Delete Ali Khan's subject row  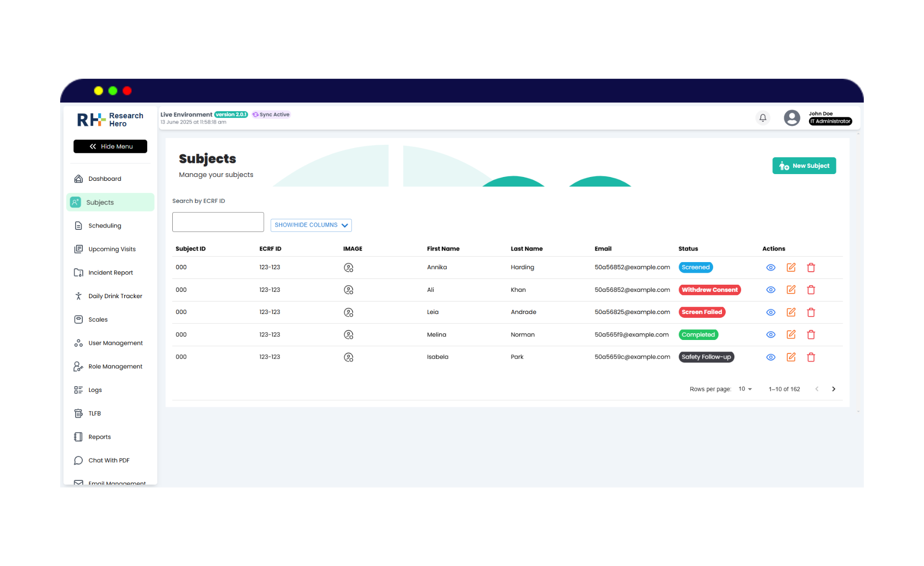pyautogui.click(x=811, y=290)
